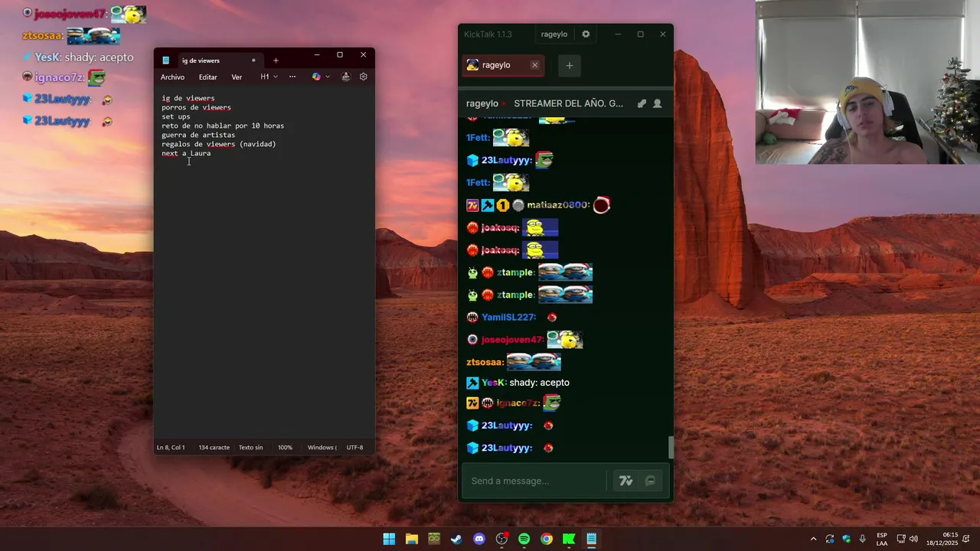The image size is (980, 551).
Task: Click YesK's message 'shady: acepto'
Action: (539, 383)
